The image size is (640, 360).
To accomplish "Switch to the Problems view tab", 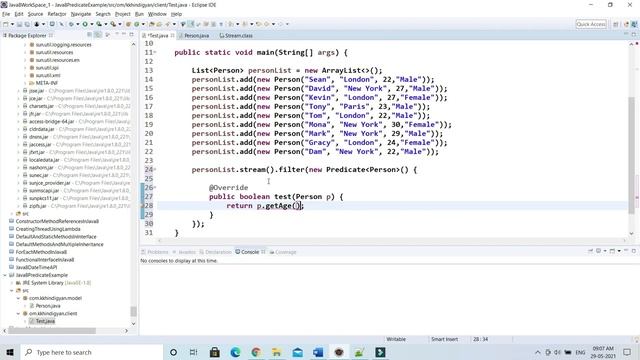I will (x=155, y=252).
